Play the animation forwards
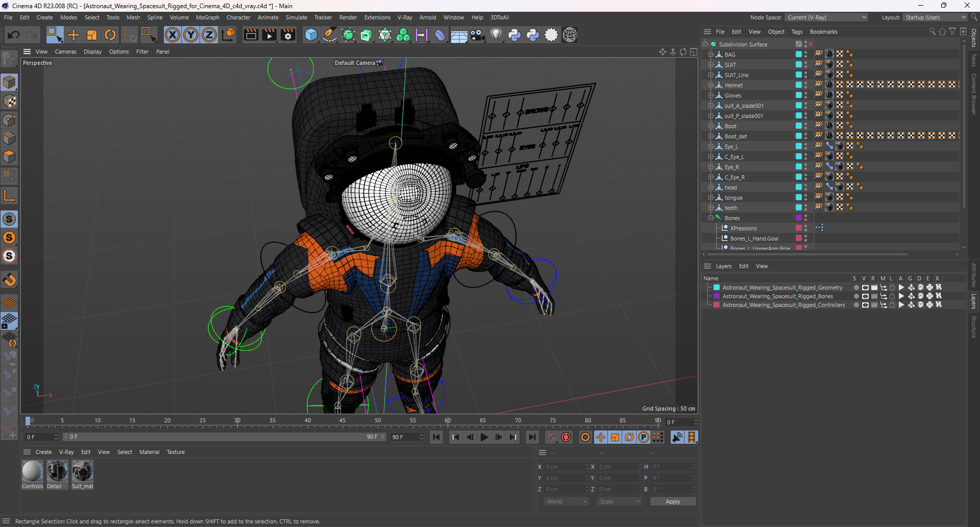Screen dimensions: 980x527 point(484,437)
